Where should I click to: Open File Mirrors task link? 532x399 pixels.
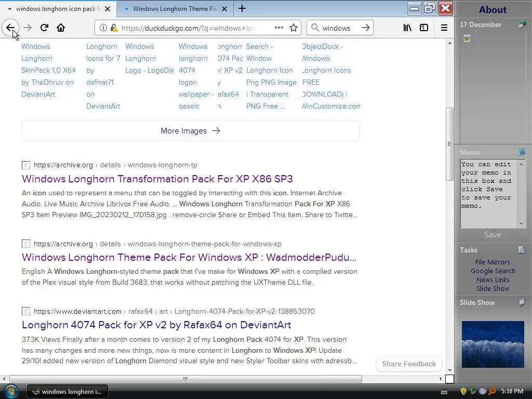click(x=493, y=262)
